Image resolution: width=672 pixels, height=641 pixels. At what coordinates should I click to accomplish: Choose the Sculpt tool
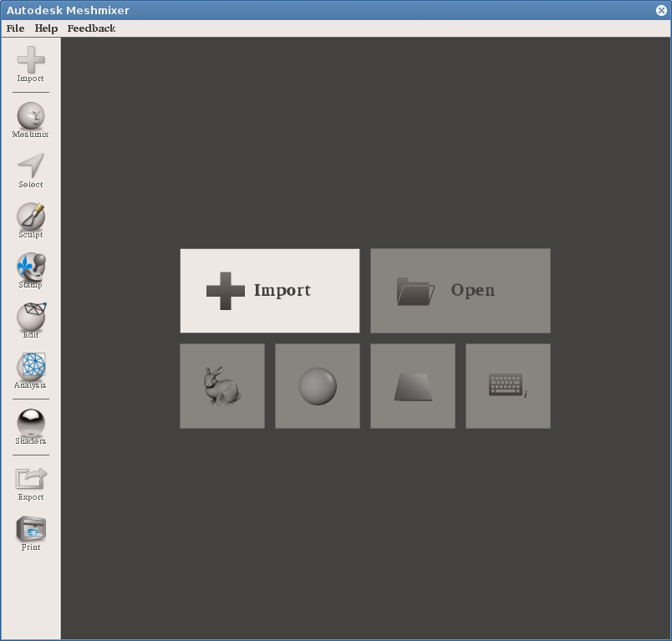point(30,221)
